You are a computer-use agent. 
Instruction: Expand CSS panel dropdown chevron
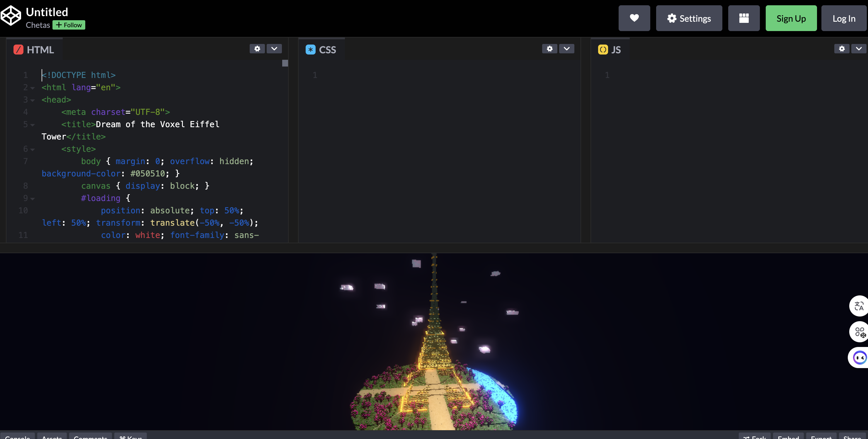point(567,49)
